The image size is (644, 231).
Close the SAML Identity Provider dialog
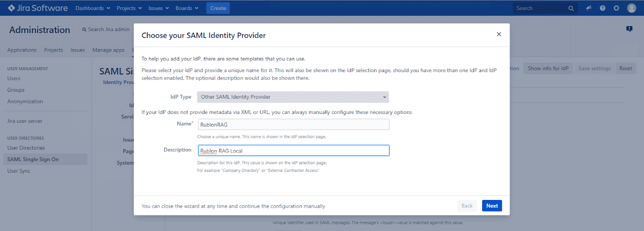pos(499,34)
